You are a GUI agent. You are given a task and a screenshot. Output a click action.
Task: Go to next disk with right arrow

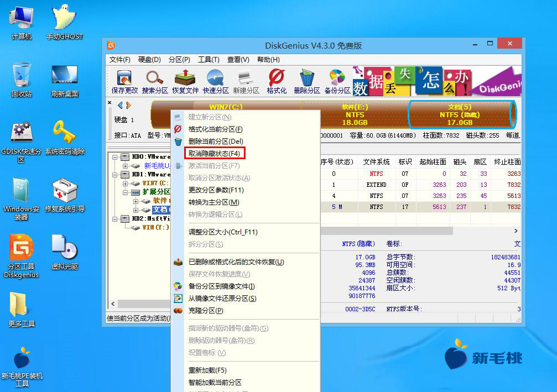pyautogui.click(x=128, y=105)
